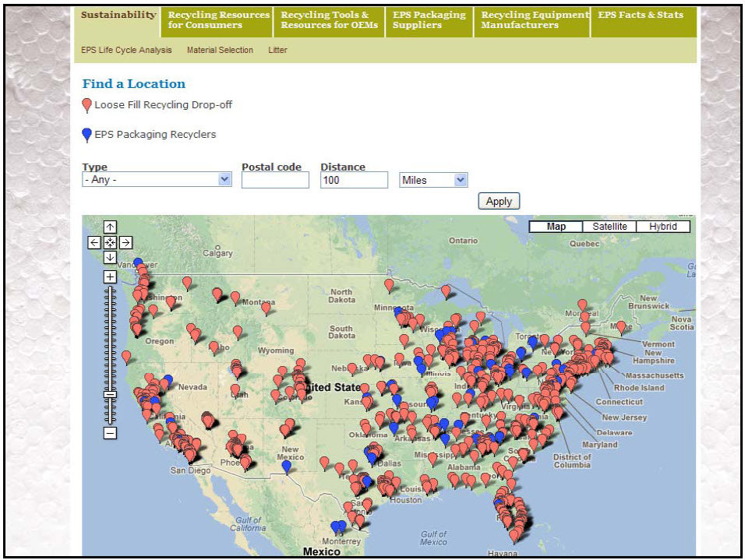Switch map to Satellite view

click(x=609, y=227)
